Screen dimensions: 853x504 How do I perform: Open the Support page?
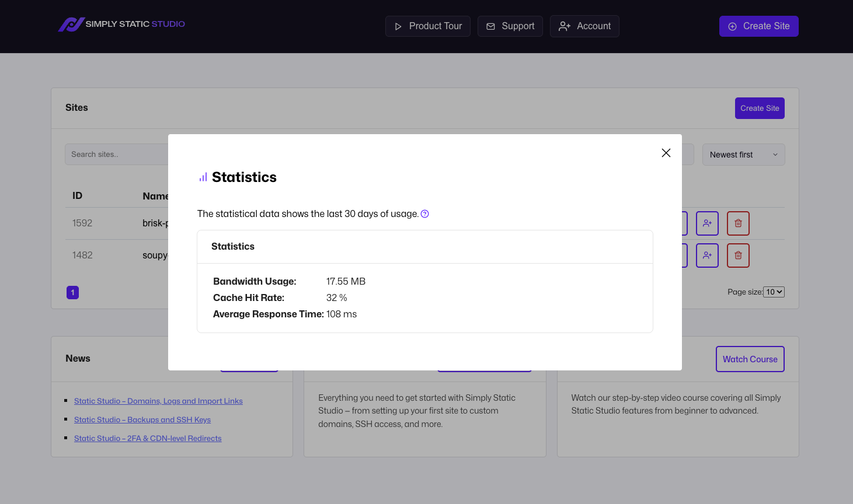point(510,26)
